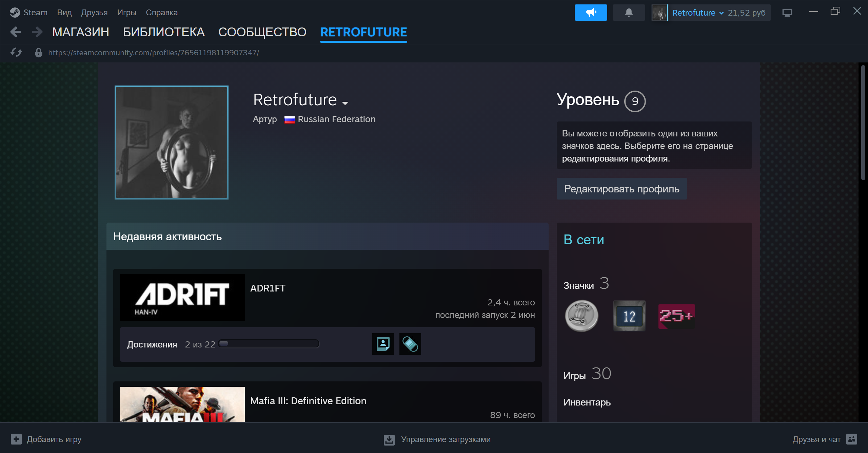Click the 'последний запуск 2 июн' text
This screenshot has height=453, width=868.
coord(485,315)
